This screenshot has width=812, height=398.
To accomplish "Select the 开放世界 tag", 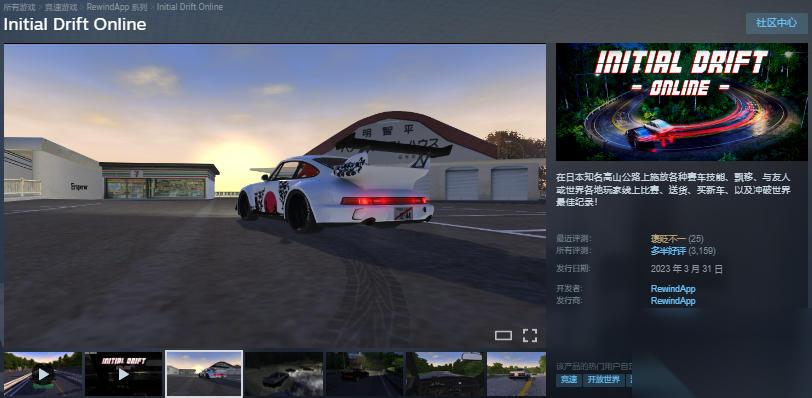I will click(x=603, y=380).
